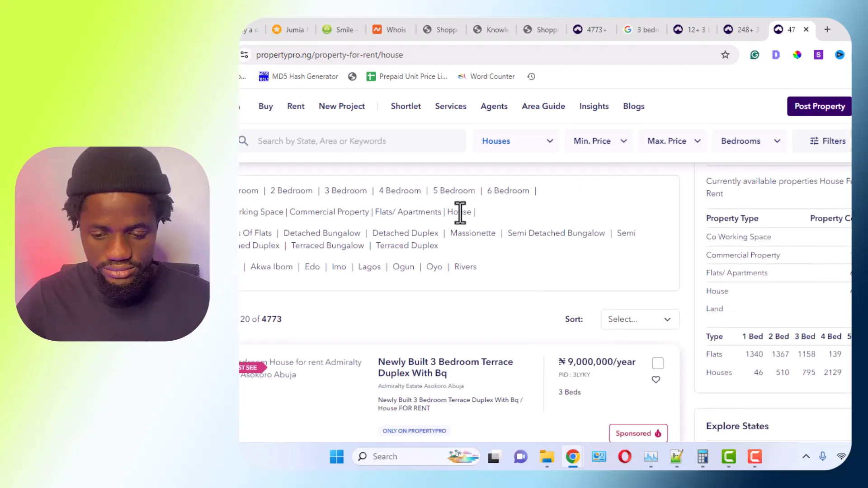
Task: Switch to the Jumia tab
Action: pyautogui.click(x=290, y=29)
